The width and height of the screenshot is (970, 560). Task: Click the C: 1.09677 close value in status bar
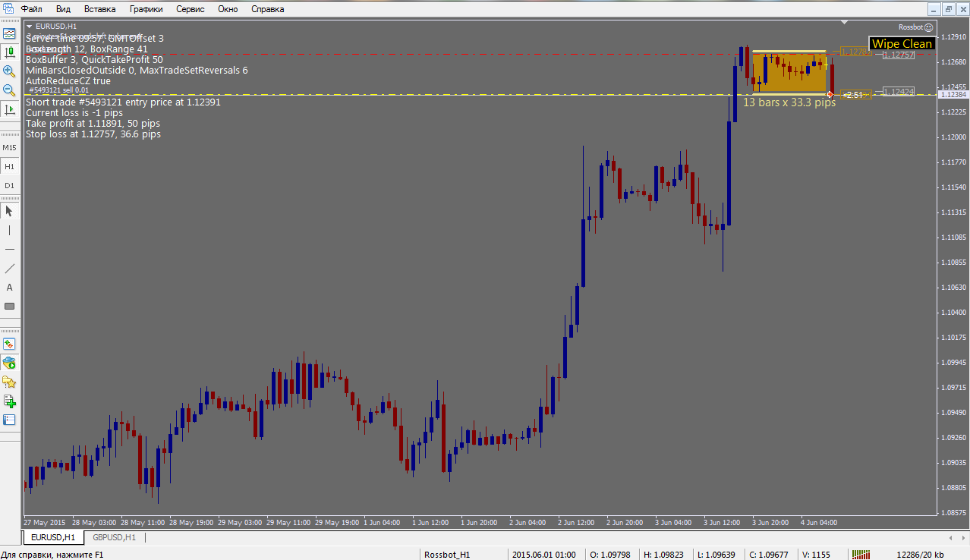[x=770, y=554]
